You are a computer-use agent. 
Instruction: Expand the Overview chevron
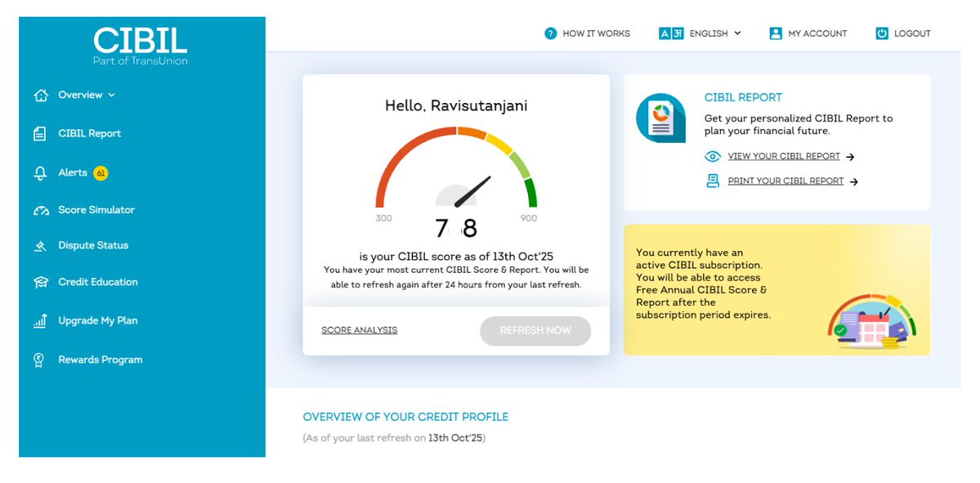[111, 96]
